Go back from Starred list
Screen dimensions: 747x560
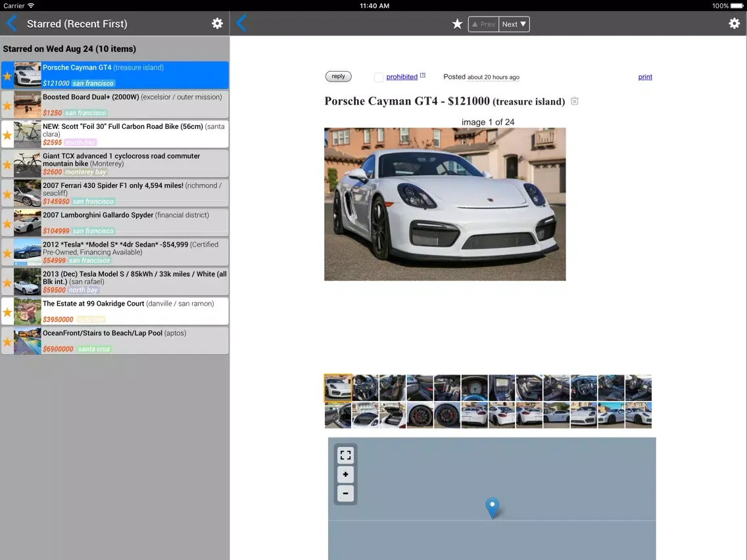point(11,24)
